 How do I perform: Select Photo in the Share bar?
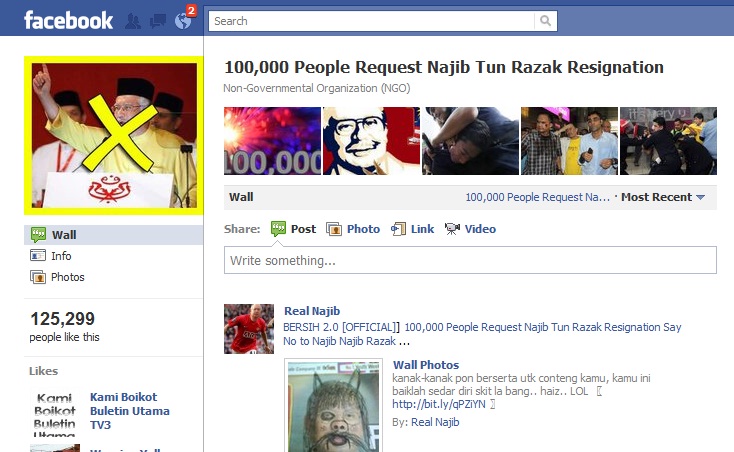tap(363, 229)
